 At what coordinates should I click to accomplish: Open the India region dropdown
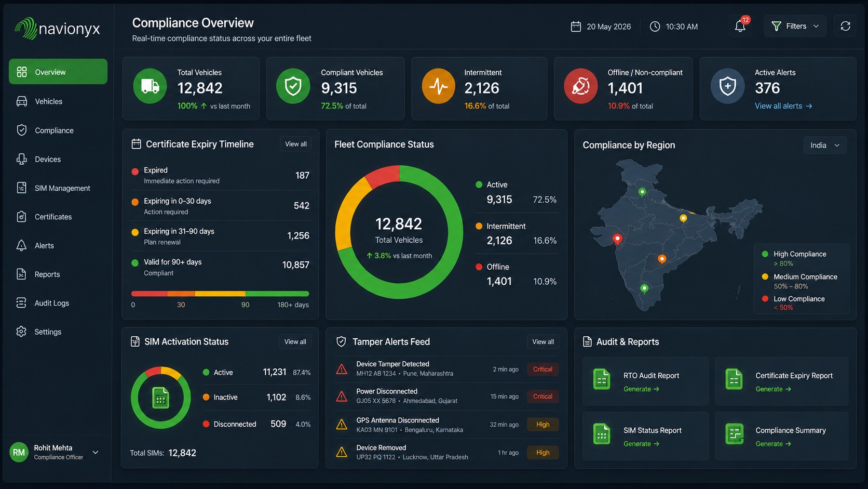825,145
